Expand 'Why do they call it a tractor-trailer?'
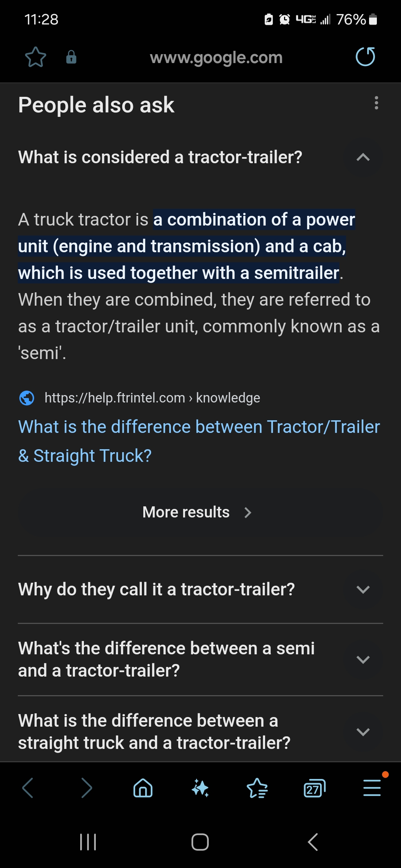This screenshot has width=401, height=868. pos(363,589)
